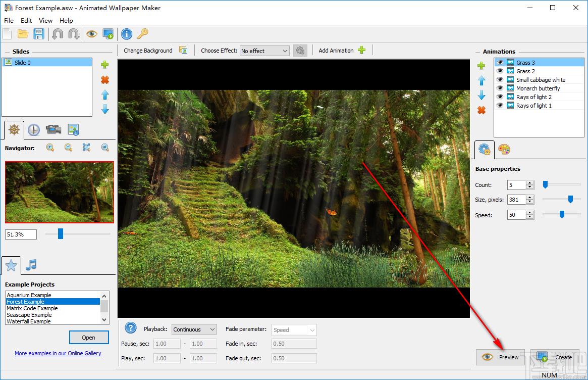Click the Preview button
Image resolution: width=588 pixels, height=380 pixels.
click(x=500, y=357)
